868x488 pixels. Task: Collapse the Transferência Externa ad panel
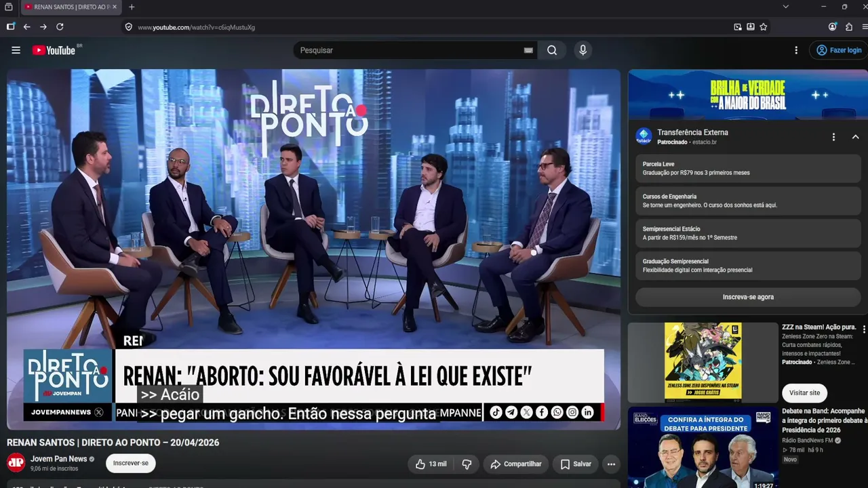point(856,137)
